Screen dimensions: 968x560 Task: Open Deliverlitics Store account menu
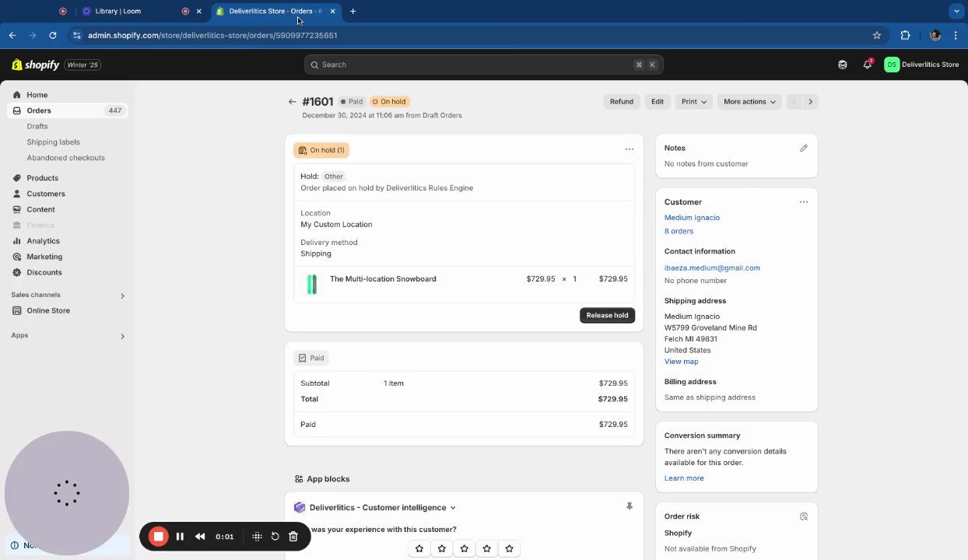tap(921, 65)
